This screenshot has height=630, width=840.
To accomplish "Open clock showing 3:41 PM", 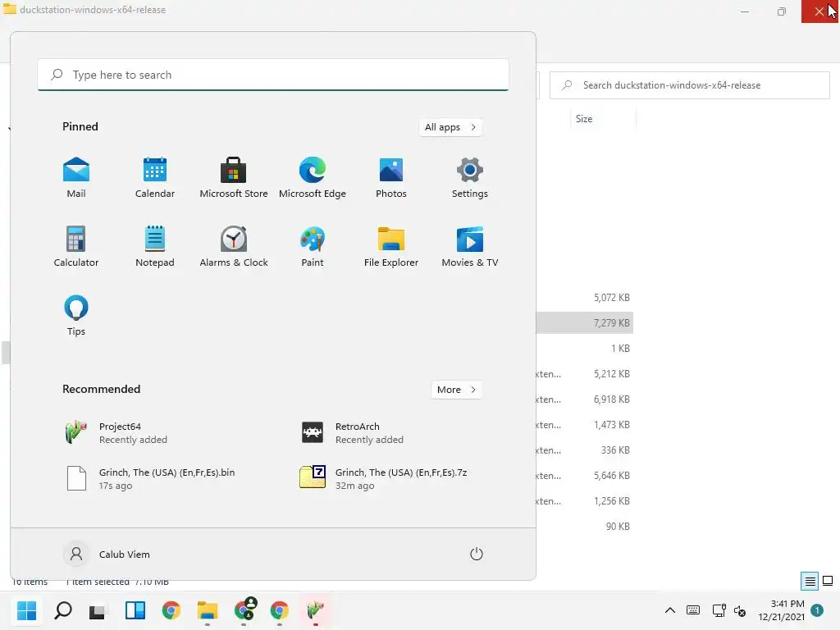I will point(782,610).
